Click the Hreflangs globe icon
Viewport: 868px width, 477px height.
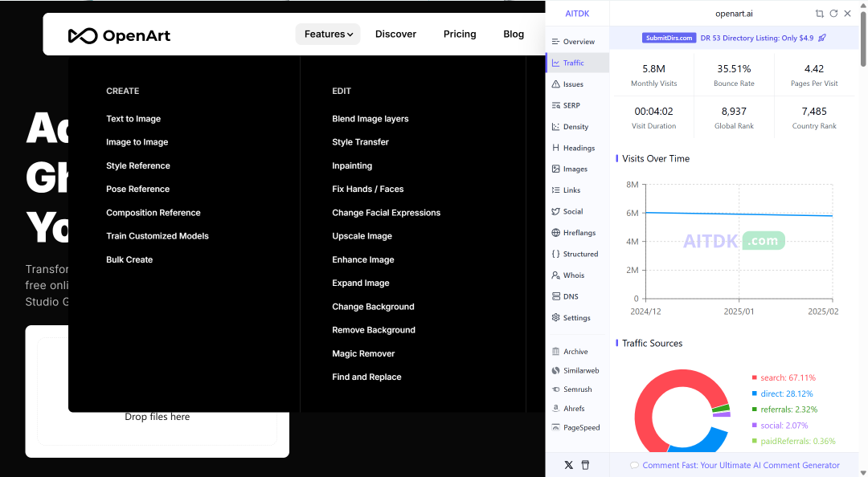pos(555,232)
